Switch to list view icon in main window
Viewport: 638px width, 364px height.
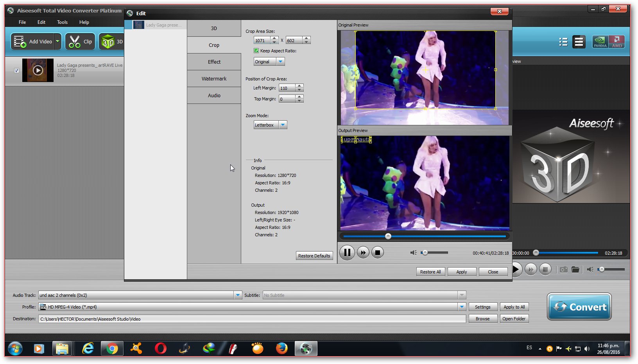(563, 42)
